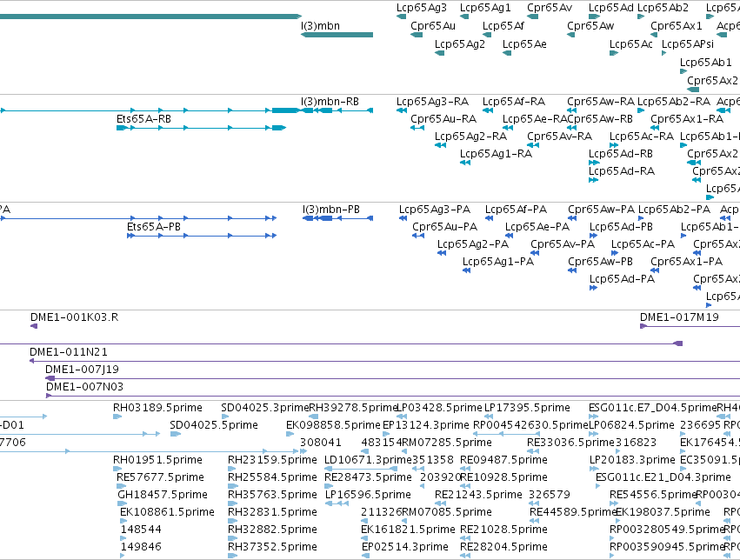Image resolution: width=740 pixels, height=560 pixels.
Task: Click the Lcp65Ag1-PA protein label
Action: (x=498, y=262)
